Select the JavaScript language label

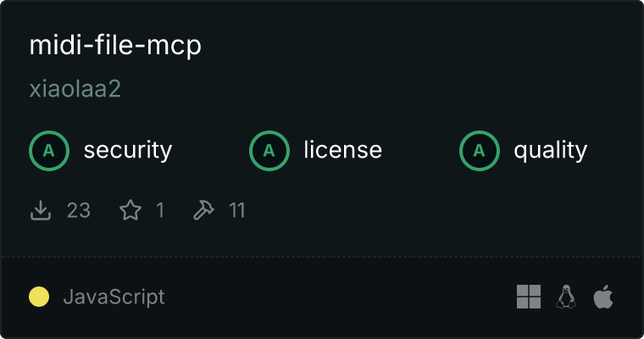click(x=114, y=297)
